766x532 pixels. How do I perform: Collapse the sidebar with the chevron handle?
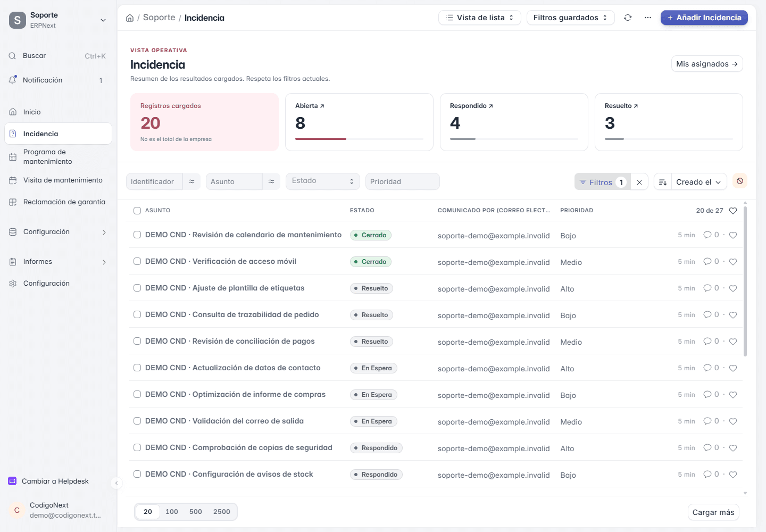point(116,483)
